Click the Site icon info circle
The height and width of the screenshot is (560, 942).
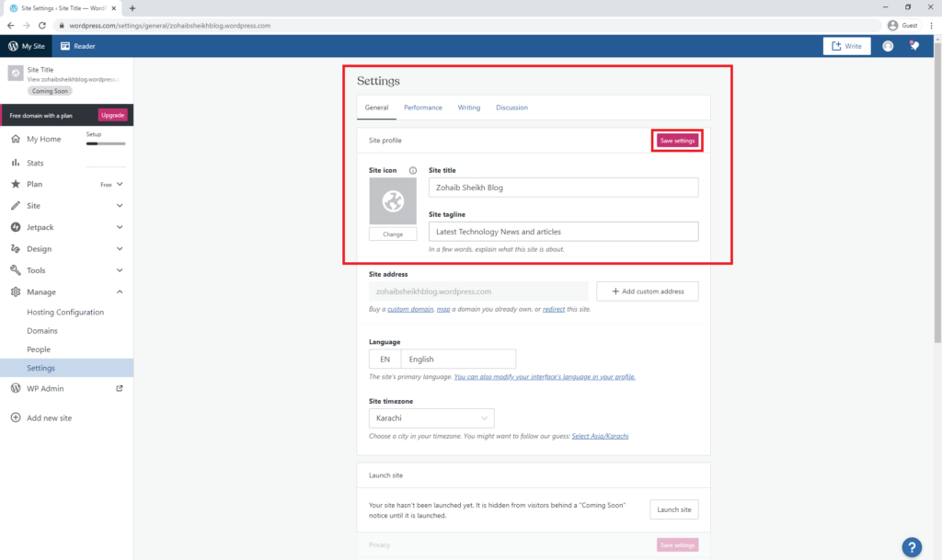[413, 170]
